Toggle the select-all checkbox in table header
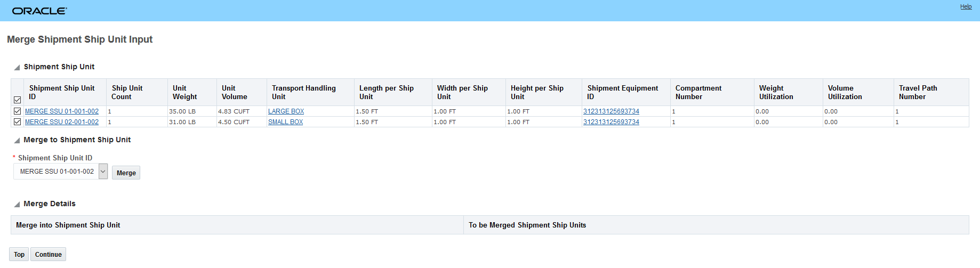The image size is (980, 268). (x=18, y=100)
